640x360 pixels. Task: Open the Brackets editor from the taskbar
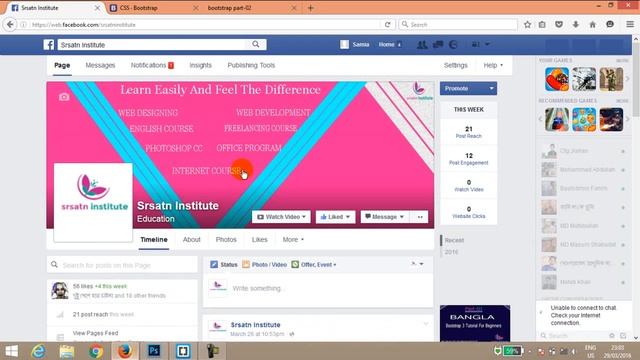click(x=183, y=351)
